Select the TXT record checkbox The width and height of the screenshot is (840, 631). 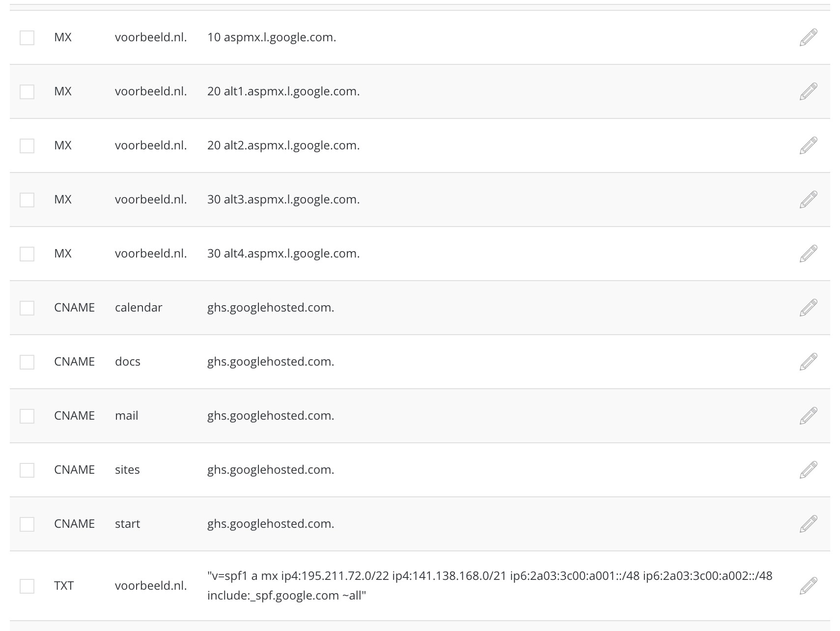27,585
